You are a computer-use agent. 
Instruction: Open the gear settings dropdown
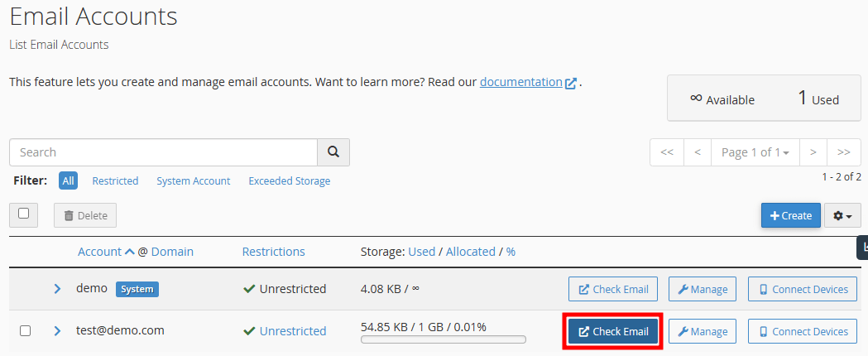pyautogui.click(x=842, y=215)
